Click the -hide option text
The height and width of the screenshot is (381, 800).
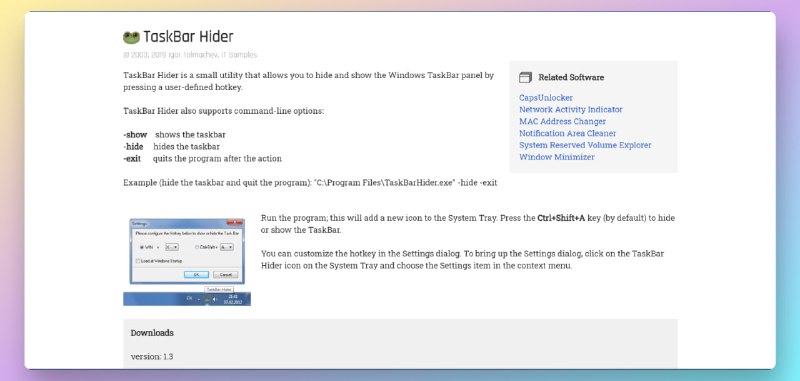pyautogui.click(x=133, y=147)
